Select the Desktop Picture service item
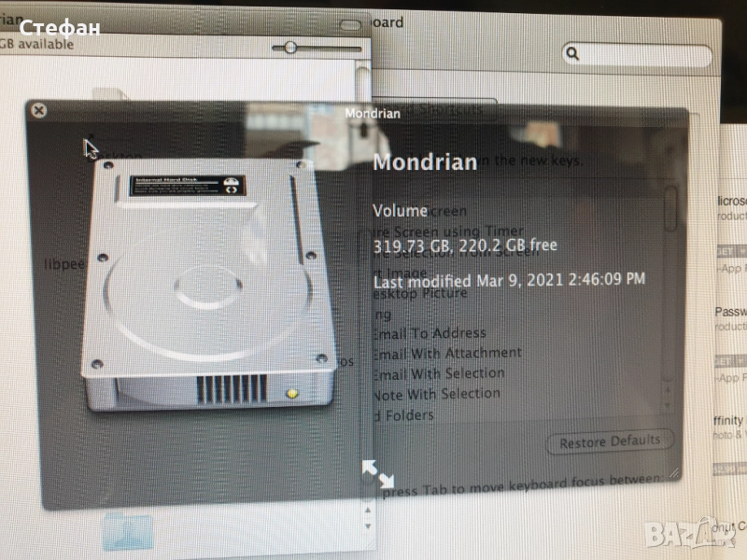Screen dimensions: 747x560 pos(422,292)
